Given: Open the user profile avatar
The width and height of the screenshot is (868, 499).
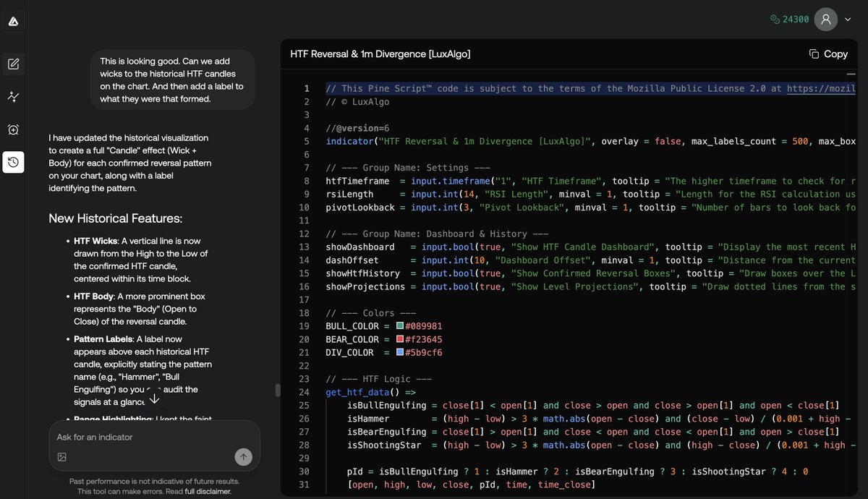Looking at the screenshot, I should click(826, 20).
